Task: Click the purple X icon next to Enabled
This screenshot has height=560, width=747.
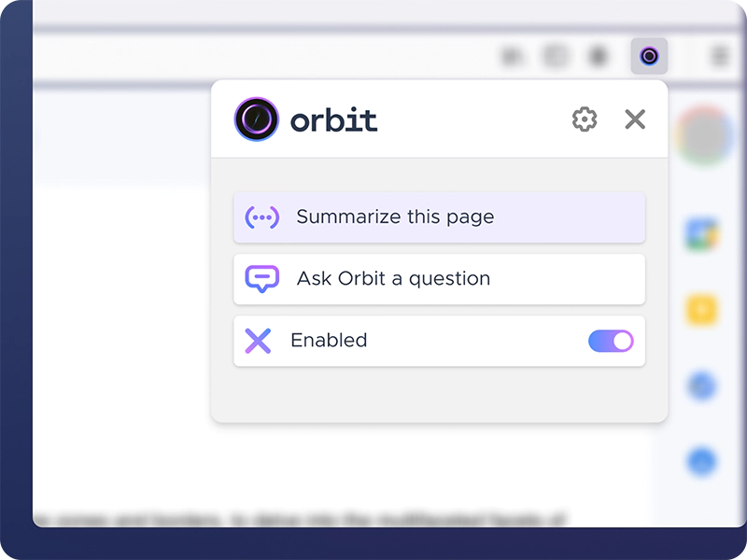Action: pos(259,341)
